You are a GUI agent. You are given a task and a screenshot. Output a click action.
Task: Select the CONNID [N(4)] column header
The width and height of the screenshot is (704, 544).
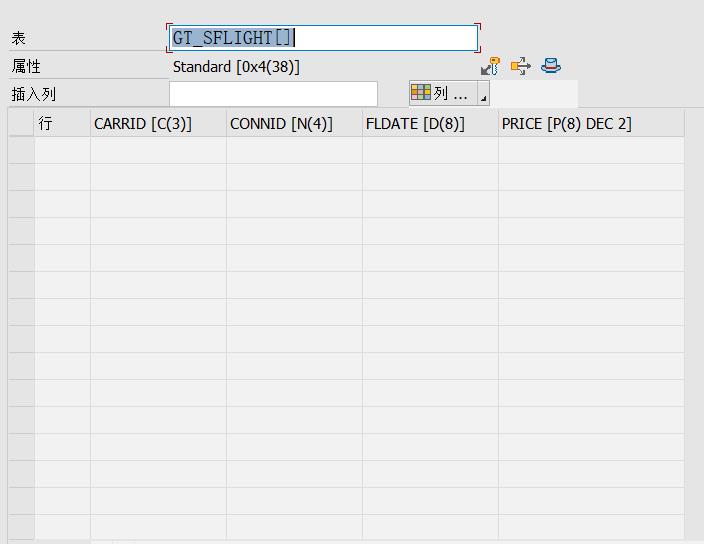294,123
